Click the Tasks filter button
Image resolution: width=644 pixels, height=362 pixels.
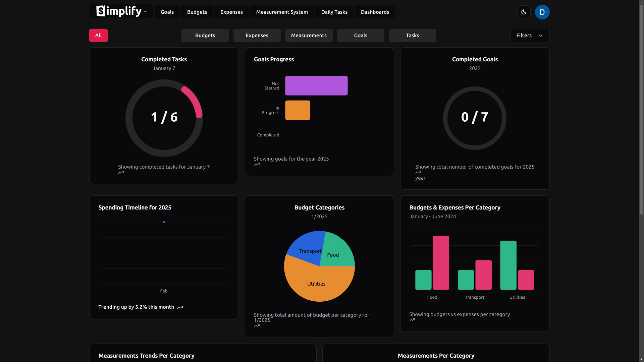pyautogui.click(x=412, y=36)
